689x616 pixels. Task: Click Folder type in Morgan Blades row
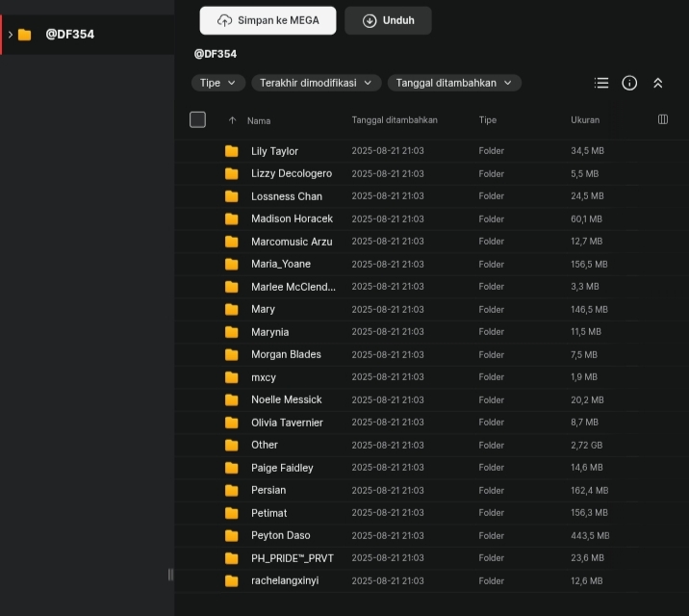click(492, 354)
